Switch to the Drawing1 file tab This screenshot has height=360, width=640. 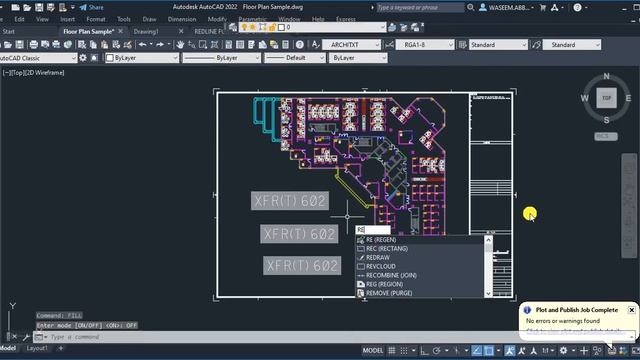[146, 31]
